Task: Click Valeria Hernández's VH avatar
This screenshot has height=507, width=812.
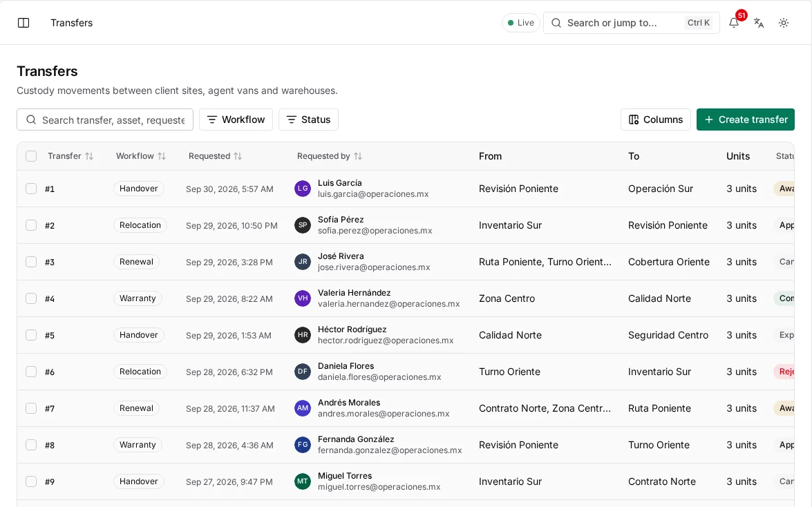Action: (x=303, y=298)
